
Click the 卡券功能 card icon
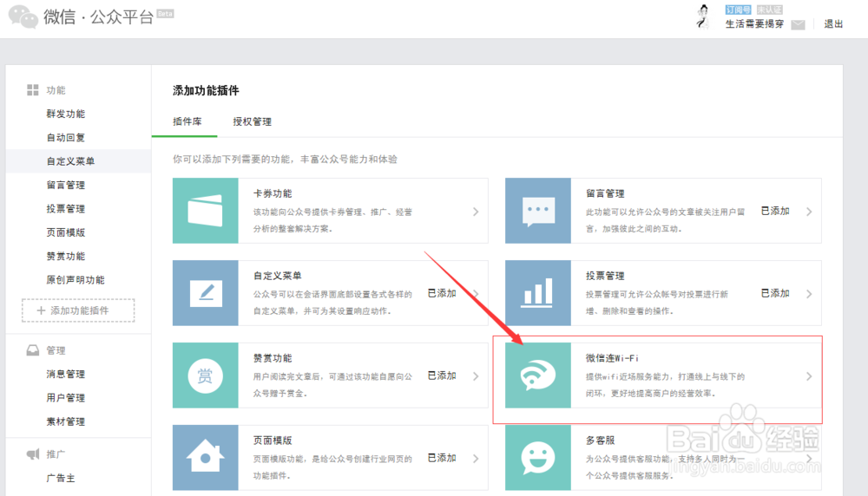[x=206, y=211]
